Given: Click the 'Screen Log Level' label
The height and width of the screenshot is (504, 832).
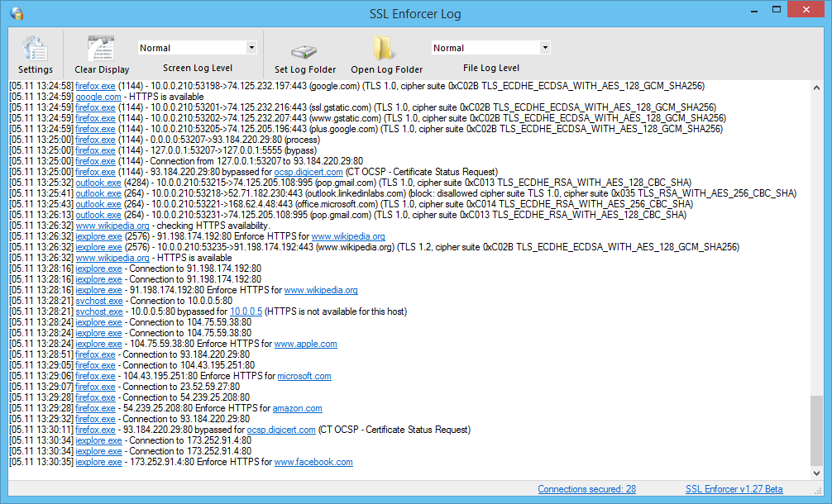Looking at the screenshot, I should (x=198, y=68).
